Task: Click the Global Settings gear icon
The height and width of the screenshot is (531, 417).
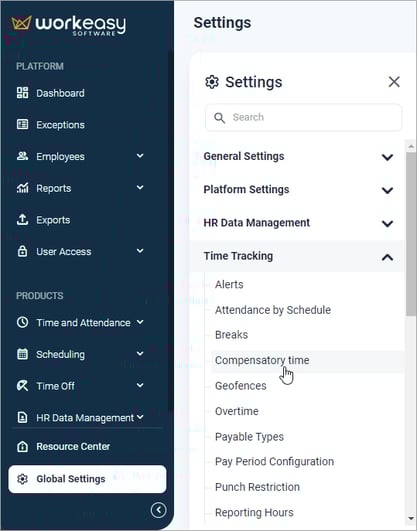Action: [x=22, y=479]
